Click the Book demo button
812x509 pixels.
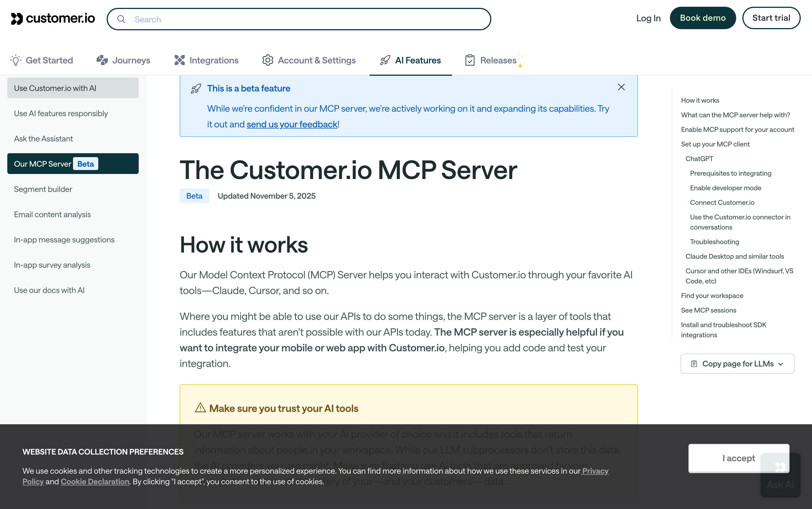pyautogui.click(x=702, y=18)
